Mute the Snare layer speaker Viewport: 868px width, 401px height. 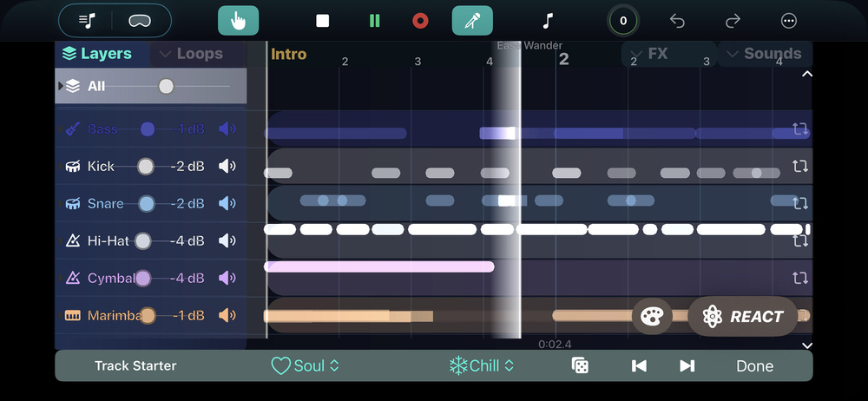(x=227, y=203)
